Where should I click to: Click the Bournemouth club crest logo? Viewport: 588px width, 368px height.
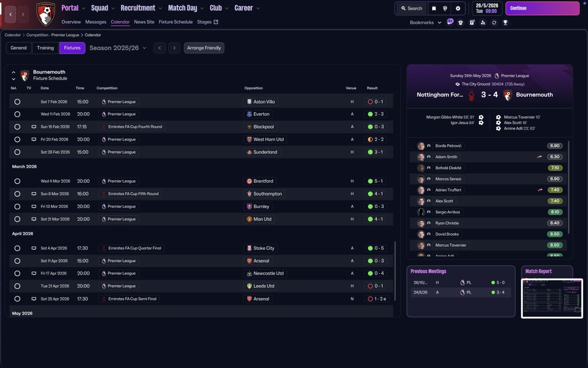pyautogui.click(x=45, y=14)
